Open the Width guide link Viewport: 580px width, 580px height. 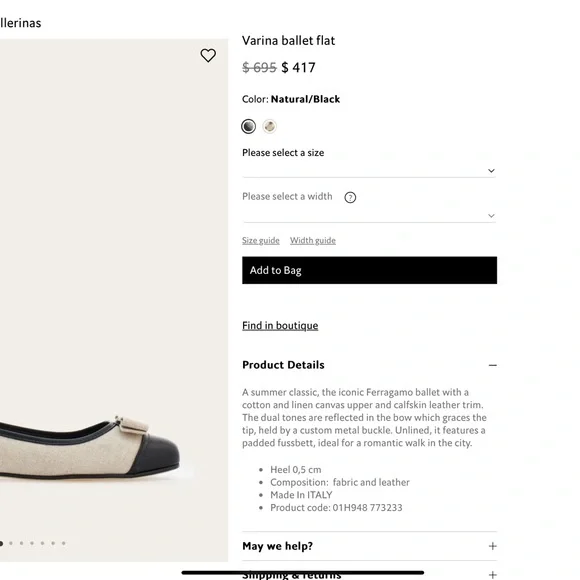tap(313, 240)
